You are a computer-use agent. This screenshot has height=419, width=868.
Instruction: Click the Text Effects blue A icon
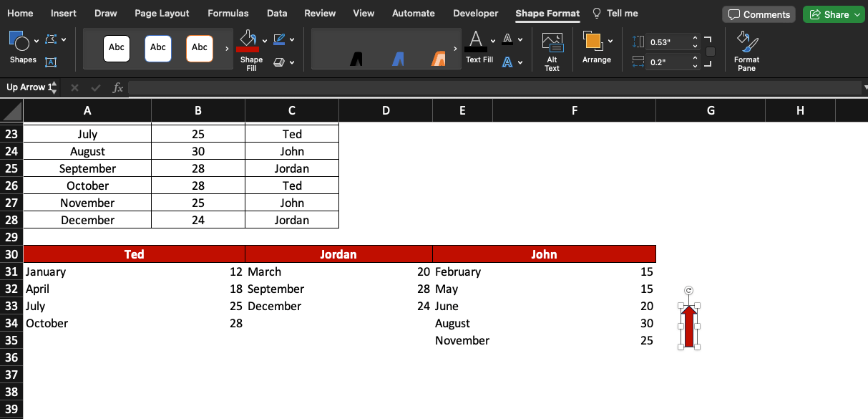[507, 62]
